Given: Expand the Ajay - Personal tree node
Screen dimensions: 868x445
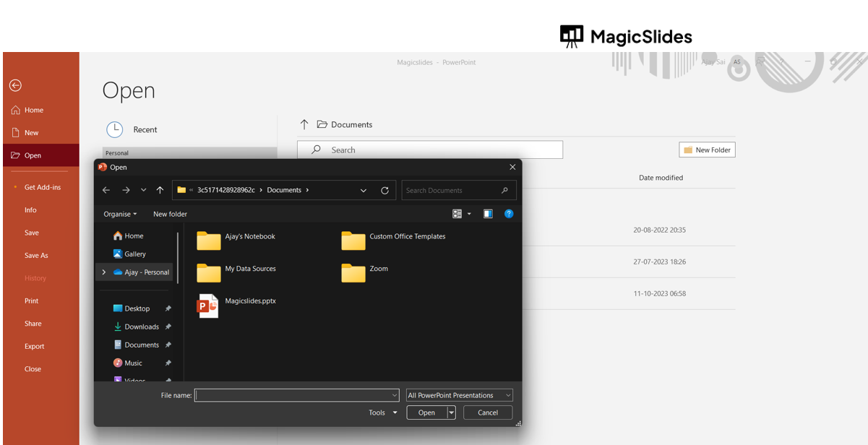Looking at the screenshot, I should pyautogui.click(x=104, y=272).
